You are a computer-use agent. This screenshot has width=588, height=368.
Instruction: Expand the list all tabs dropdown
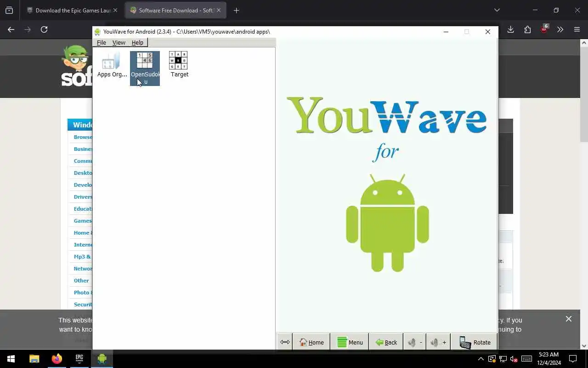point(497,10)
